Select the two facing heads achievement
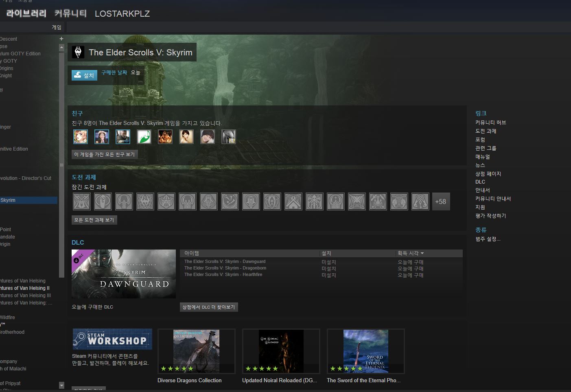Image resolution: width=571 pixels, height=392 pixels. tap(399, 201)
